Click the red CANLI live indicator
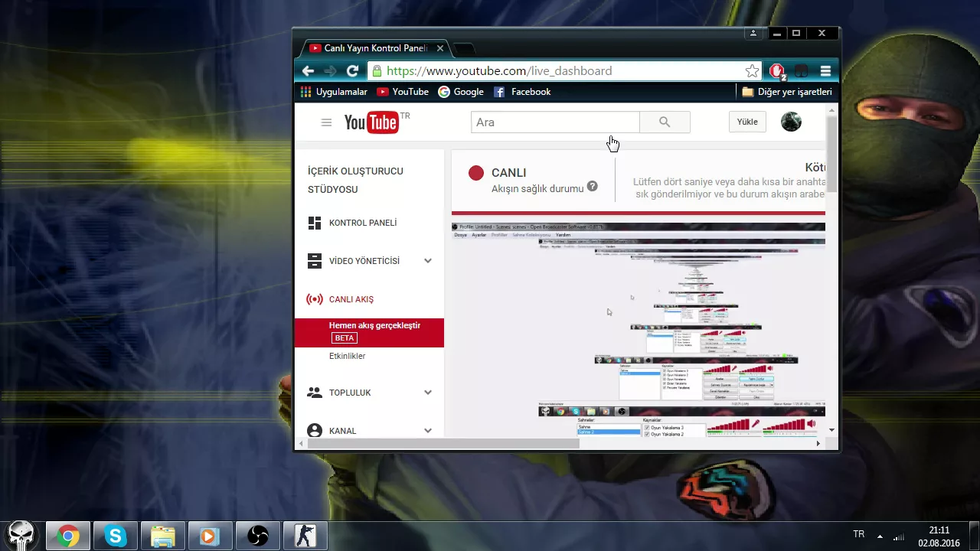Screen dimensions: 980x551 click(x=476, y=173)
